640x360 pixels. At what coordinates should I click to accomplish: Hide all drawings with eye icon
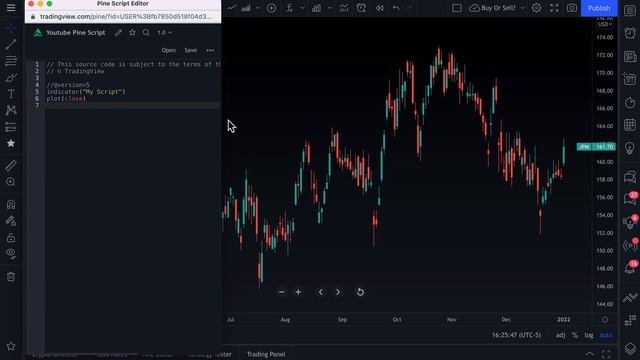[11, 253]
